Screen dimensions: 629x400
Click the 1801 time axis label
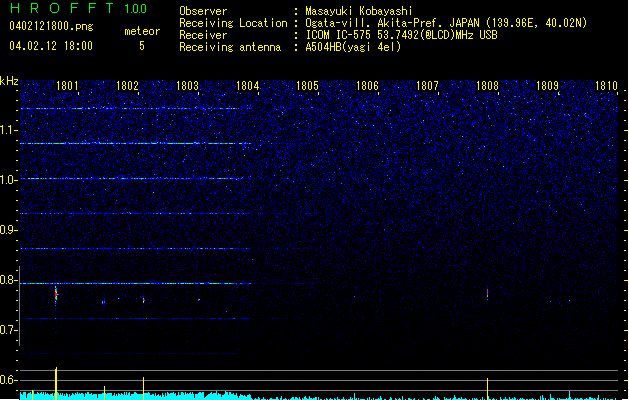(67, 86)
